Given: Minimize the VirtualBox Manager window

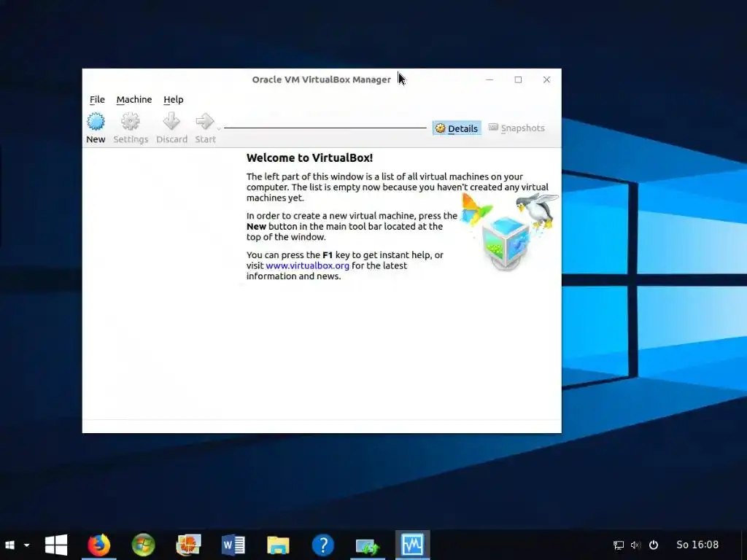Looking at the screenshot, I should (489, 79).
